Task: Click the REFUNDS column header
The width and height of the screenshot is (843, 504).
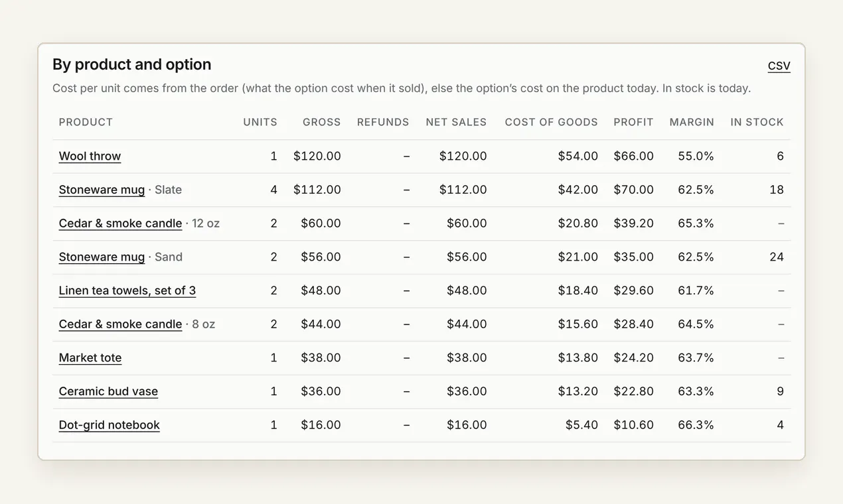Action: coord(383,122)
